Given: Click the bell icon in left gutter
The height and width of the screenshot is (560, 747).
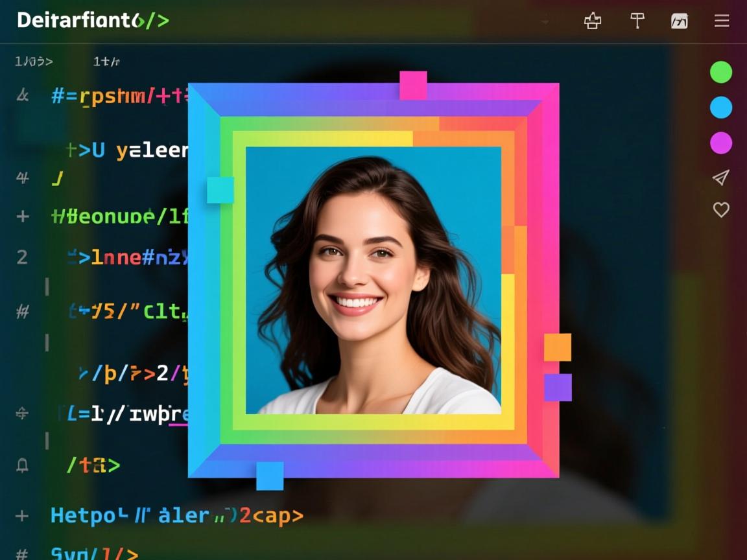Looking at the screenshot, I should click(x=22, y=465).
